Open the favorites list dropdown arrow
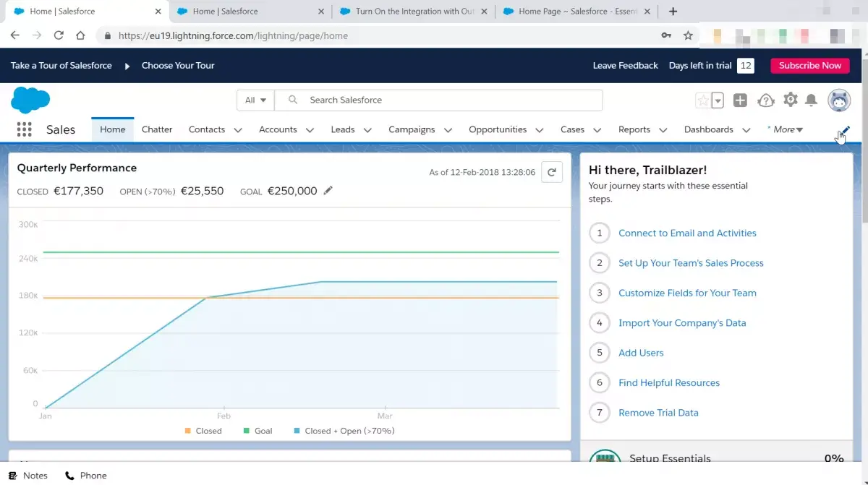The width and height of the screenshot is (868, 485). click(718, 100)
